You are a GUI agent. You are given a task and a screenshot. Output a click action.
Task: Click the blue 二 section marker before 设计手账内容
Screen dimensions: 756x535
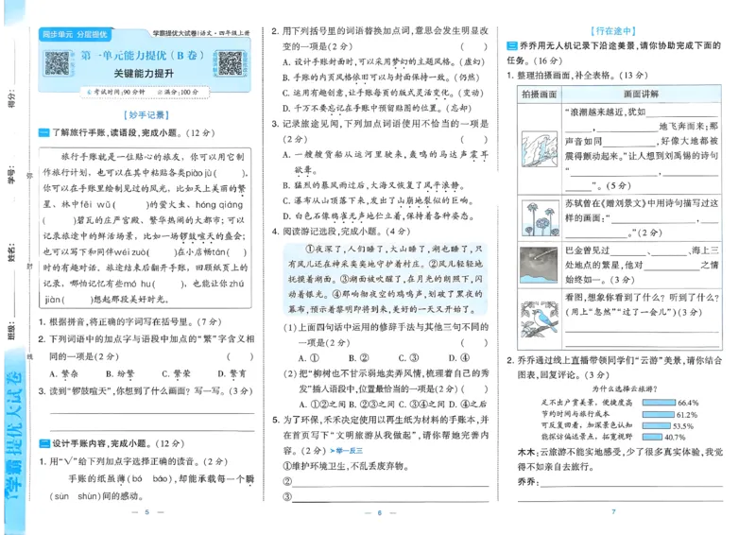coord(43,443)
